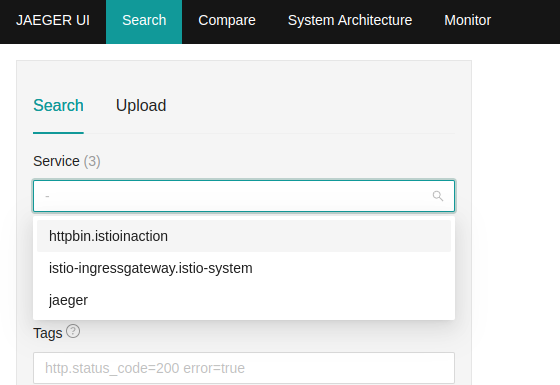Viewport: 560px width, 385px height.
Task: Choose istio-ingressgateway.istio-system service option
Action: (244, 268)
